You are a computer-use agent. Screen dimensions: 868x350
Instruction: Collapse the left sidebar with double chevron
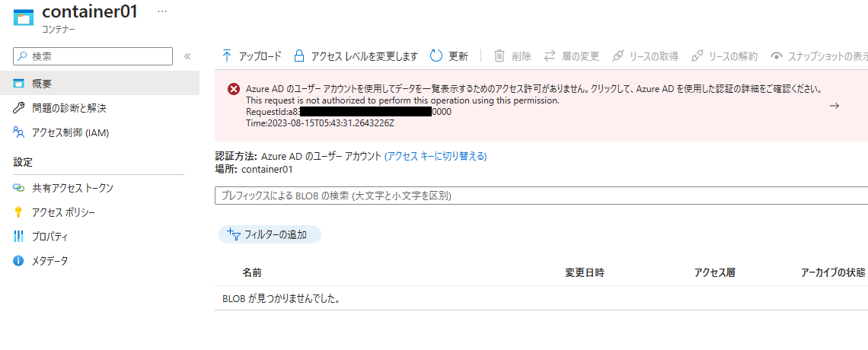coord(187,56)
